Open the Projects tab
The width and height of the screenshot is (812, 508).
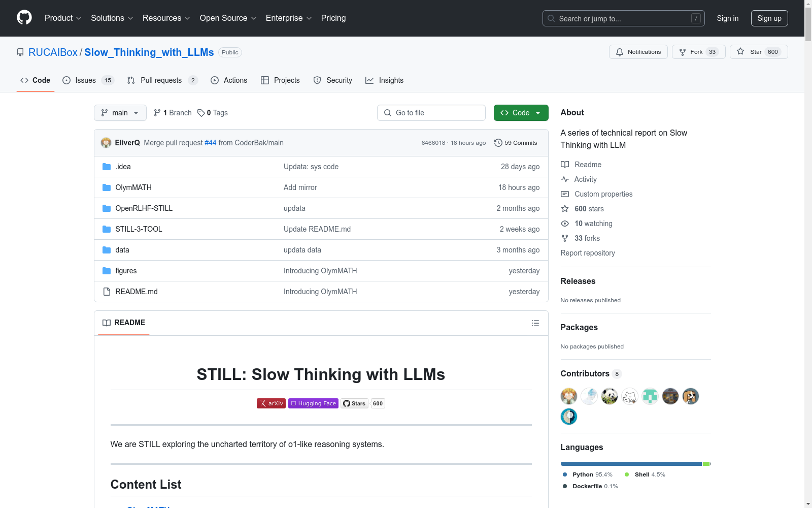280,80
